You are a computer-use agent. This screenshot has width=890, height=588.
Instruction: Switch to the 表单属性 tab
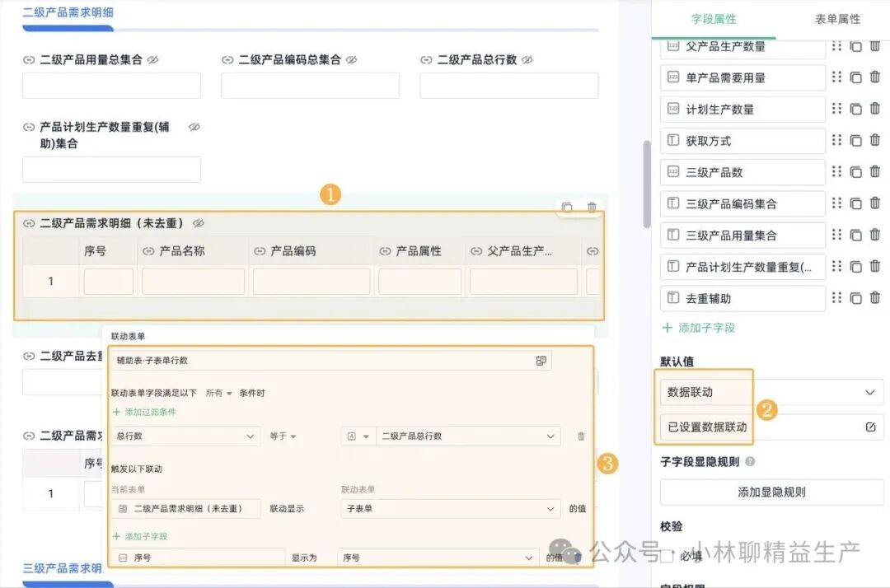pyautogui.click(x=837, y=19)
